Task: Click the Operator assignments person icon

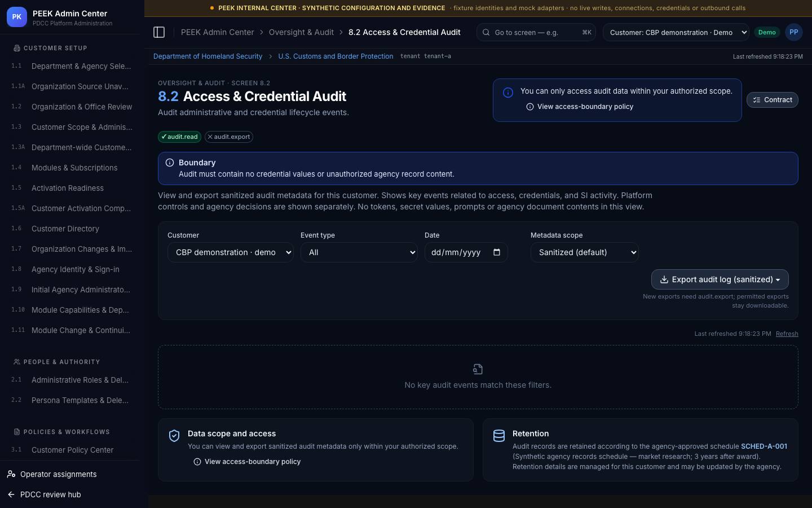Action: tap(11, 474)
